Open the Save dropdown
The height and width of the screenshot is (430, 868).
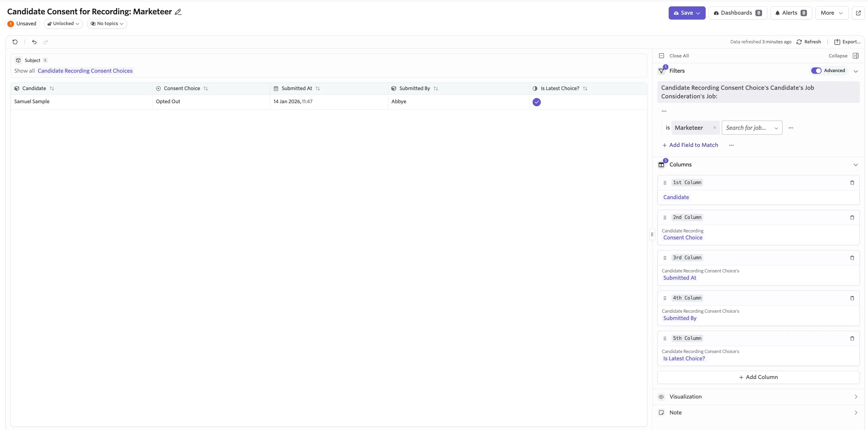(x=687, y=13)
